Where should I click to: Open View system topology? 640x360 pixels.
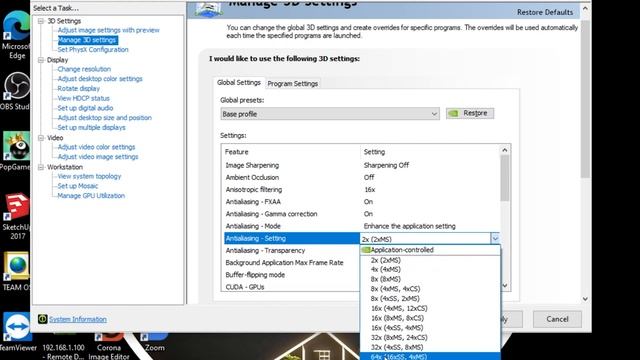pos(89,176)
